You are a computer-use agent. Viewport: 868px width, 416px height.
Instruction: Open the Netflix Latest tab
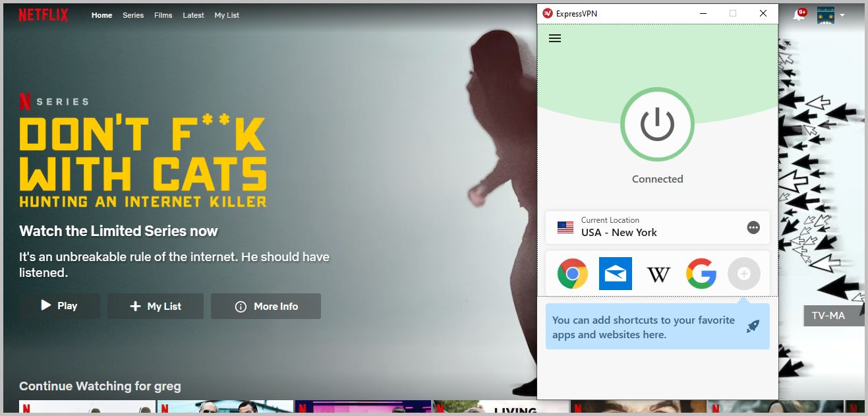click(x=193, y=15)
